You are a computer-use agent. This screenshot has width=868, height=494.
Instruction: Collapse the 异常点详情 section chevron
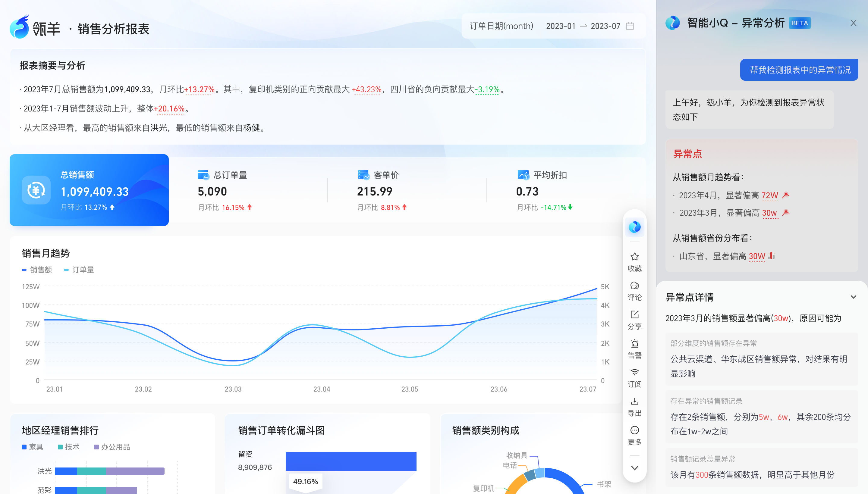tap(853, 297)
